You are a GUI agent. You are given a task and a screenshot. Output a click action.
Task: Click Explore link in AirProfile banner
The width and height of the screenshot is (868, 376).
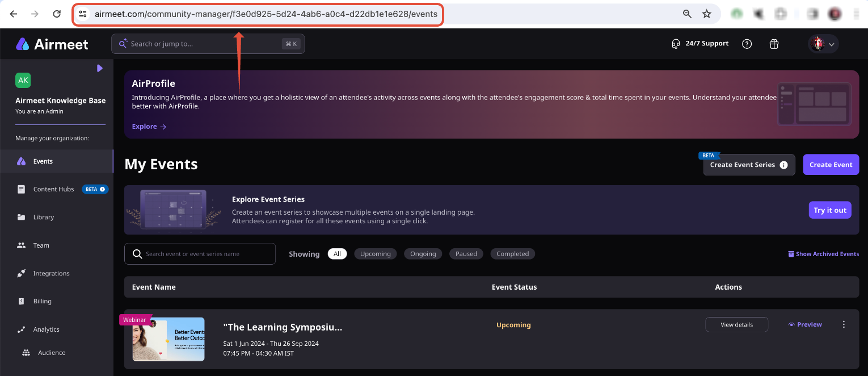(x=149, y=127)
